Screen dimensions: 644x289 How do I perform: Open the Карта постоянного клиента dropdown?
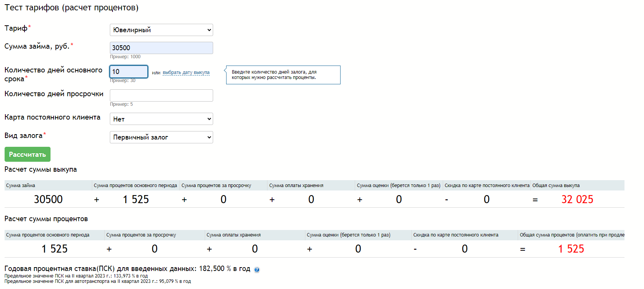pos(161,119)
